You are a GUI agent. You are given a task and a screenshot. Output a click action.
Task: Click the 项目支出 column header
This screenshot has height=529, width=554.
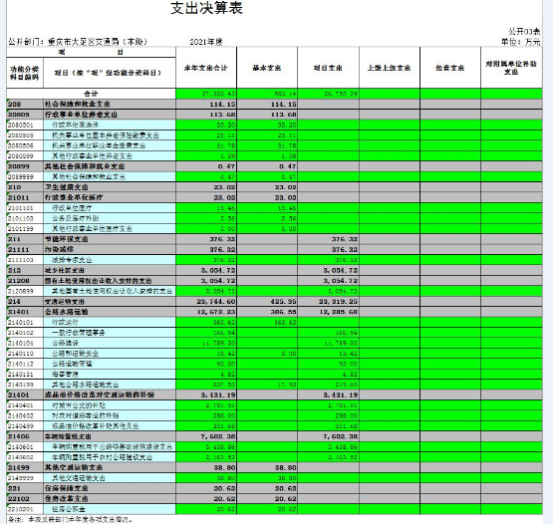click(328, 68)
